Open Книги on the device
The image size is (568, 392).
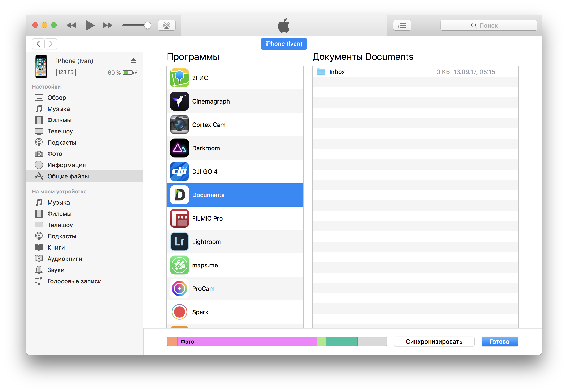pos(85,248)
